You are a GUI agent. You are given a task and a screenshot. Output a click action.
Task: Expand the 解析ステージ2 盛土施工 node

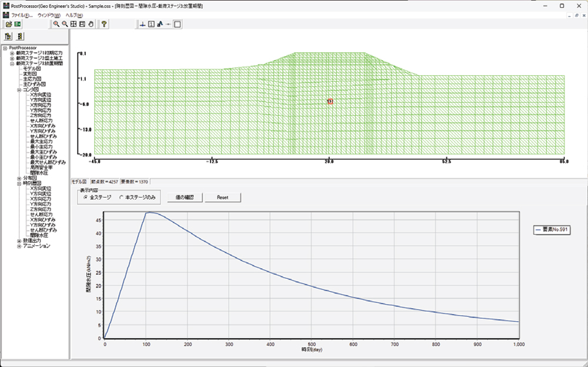tap(12, 59)
